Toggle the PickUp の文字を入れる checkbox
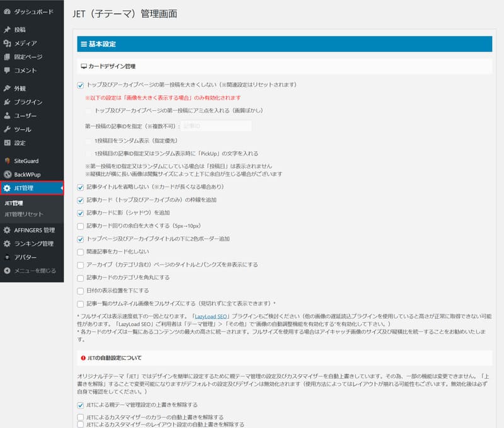The height and width of the screenshot is (428, 504). click(88, 154)
